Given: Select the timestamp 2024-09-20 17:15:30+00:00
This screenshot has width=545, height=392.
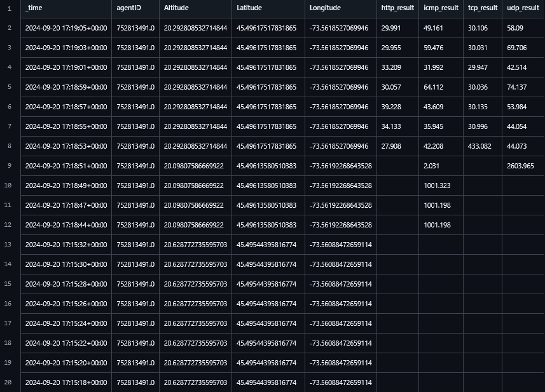Looking at the screenshot, I should (x=66, y=264).
